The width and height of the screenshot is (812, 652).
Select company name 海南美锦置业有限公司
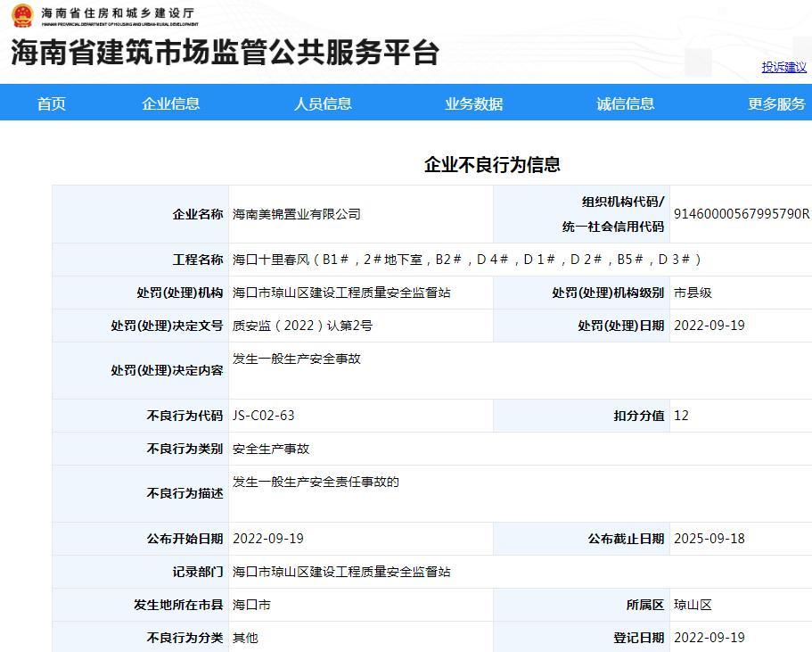(x=296, y=214)
